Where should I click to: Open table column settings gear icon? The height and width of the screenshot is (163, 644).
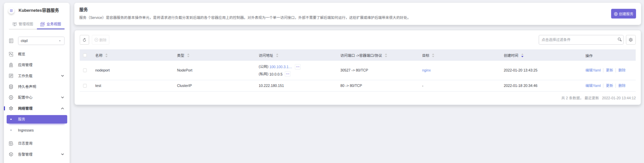(x=631, y=40)
